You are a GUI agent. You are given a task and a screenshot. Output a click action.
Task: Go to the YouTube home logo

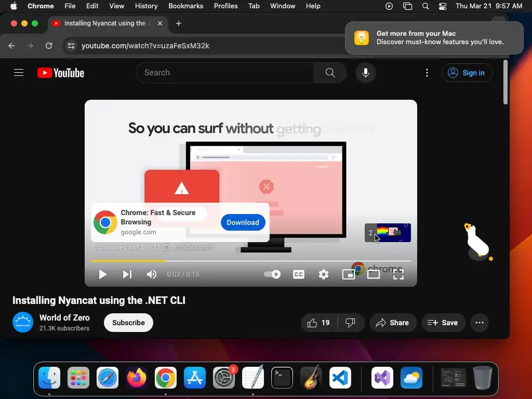point(61,73)
